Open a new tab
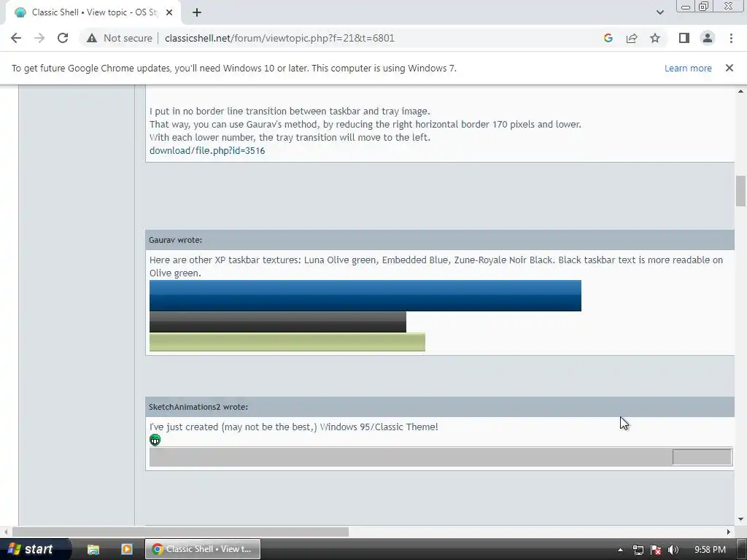The image size is (747, 560). (x=197, y=12)
